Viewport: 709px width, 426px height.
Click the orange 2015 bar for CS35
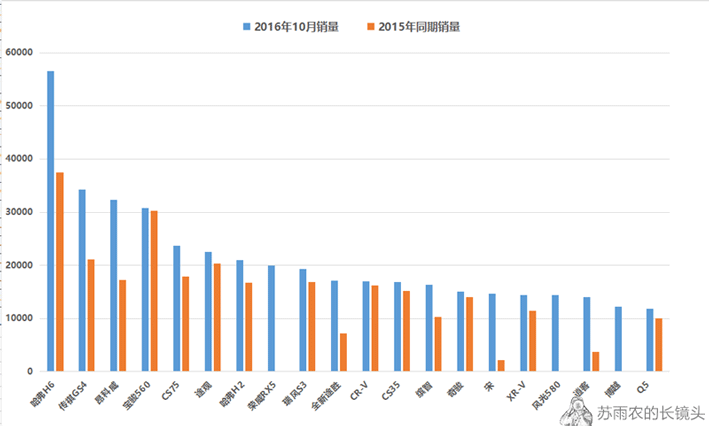click(x=406, y=331)
